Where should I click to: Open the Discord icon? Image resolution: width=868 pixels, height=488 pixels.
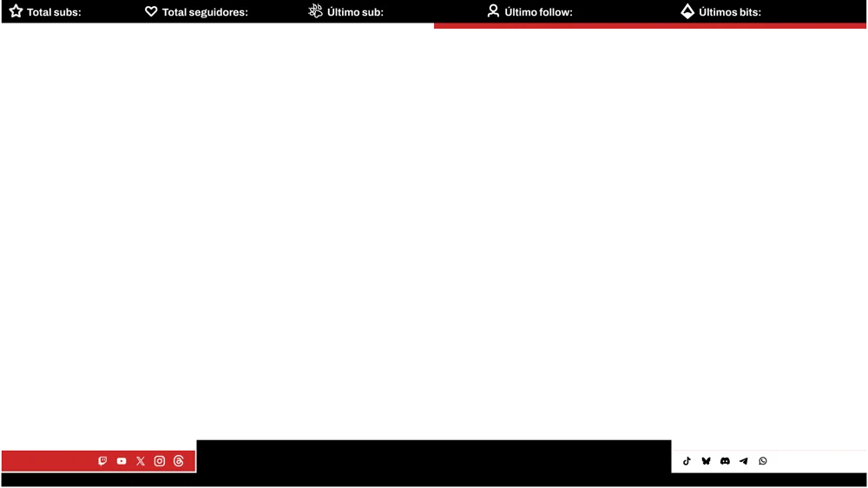[725, 461]
